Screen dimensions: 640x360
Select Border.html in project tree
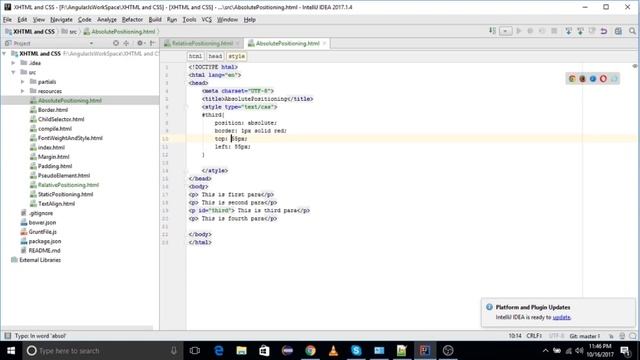tap(53, 110)
